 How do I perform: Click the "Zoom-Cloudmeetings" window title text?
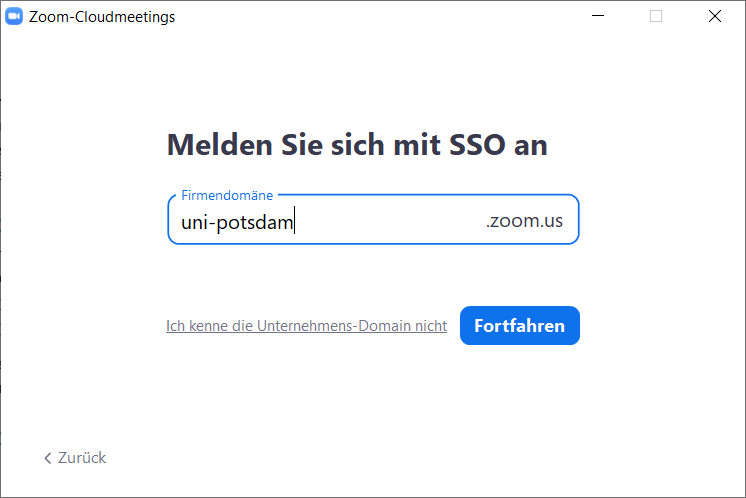click(x=102, y=16)
